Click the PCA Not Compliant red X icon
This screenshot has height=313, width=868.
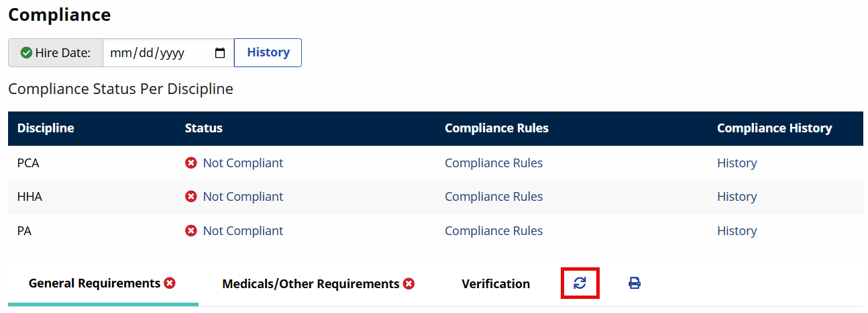click(x=191, y=163)
